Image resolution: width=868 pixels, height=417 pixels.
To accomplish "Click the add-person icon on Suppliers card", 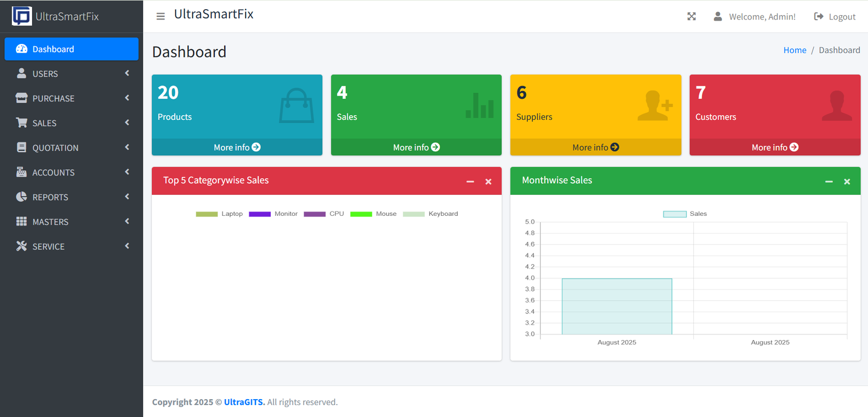I will [655, 106].
